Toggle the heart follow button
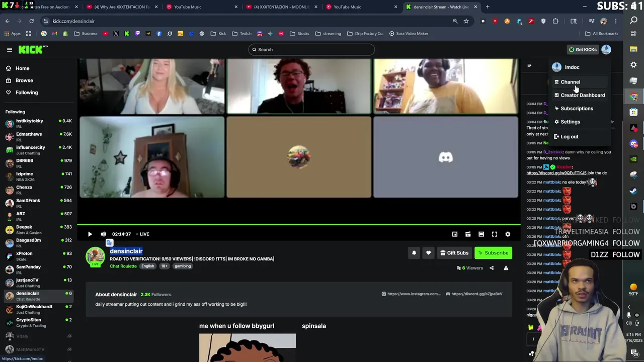 pyautogui.click(x=429, y=253)
